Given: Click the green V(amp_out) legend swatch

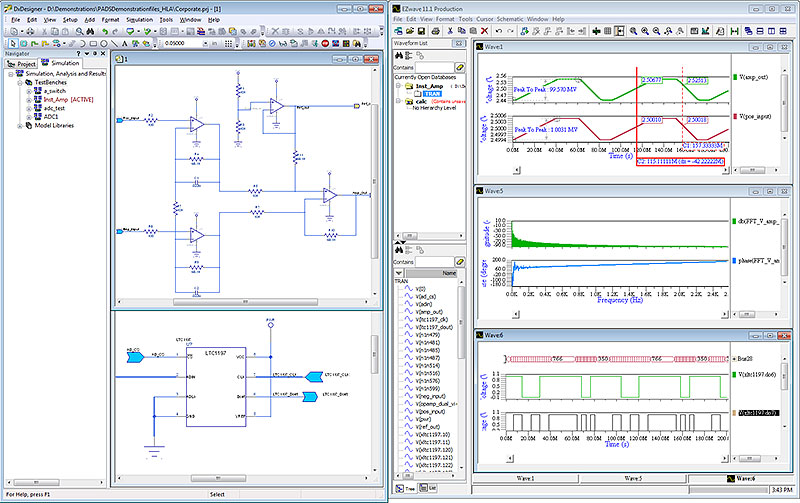Looking at the screenshot, I should 735,77.
